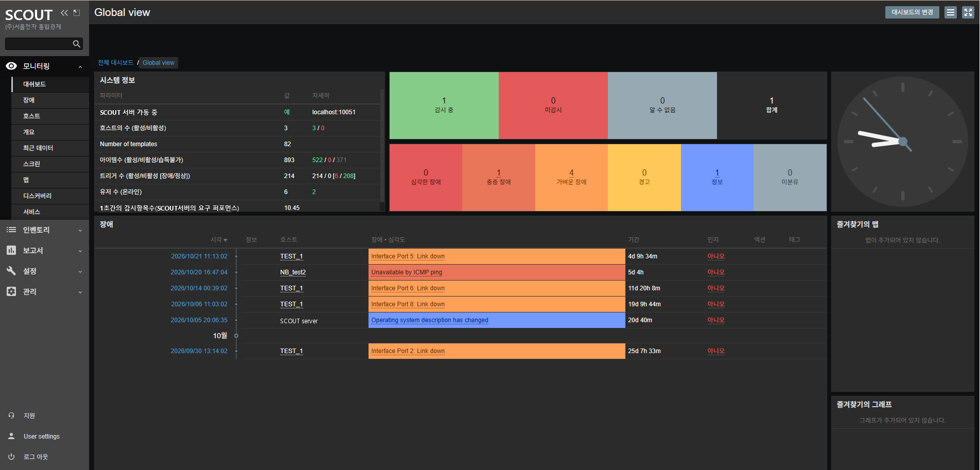Sort problems by 시각 column
The height and width of the screenshot is (470, 980).
[x=219, y=240]
